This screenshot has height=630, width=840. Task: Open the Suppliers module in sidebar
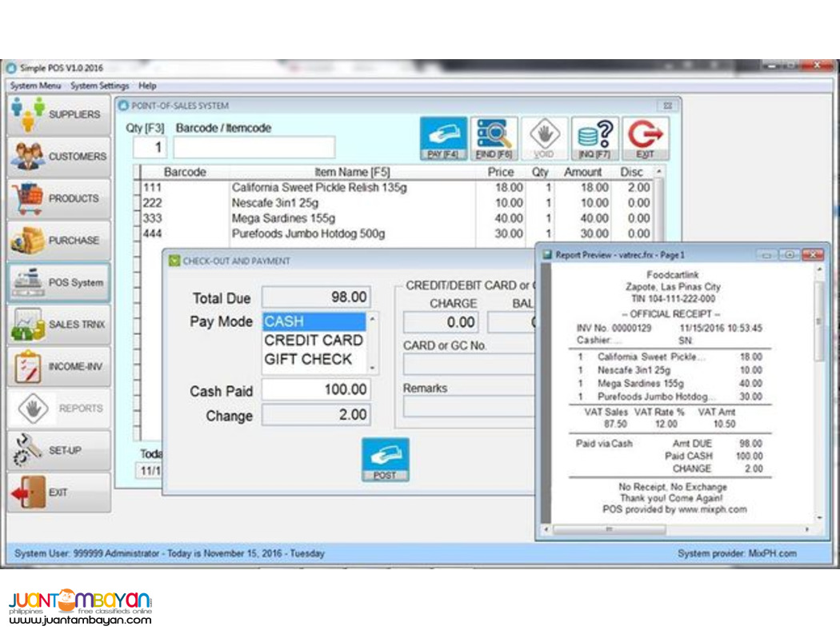[59, 114]
